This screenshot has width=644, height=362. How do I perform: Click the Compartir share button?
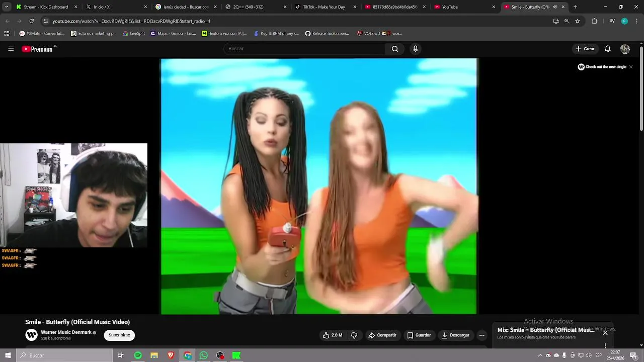[x=382, y=335]
